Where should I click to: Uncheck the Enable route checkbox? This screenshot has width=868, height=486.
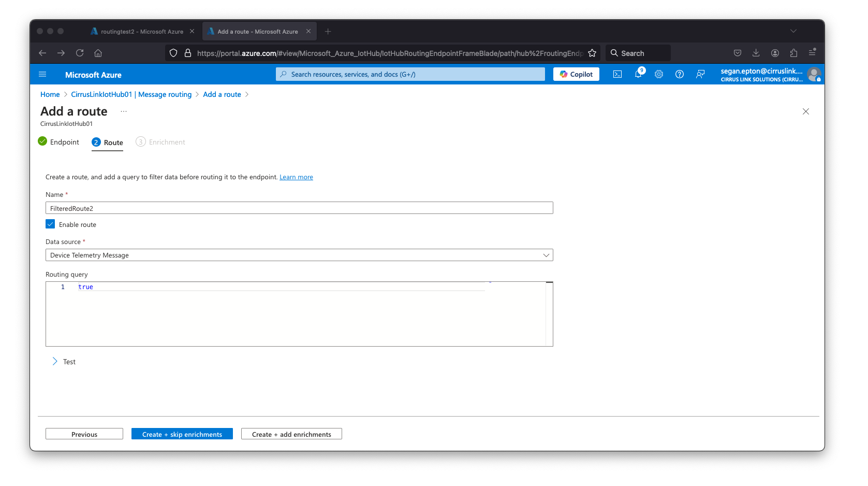50,224
